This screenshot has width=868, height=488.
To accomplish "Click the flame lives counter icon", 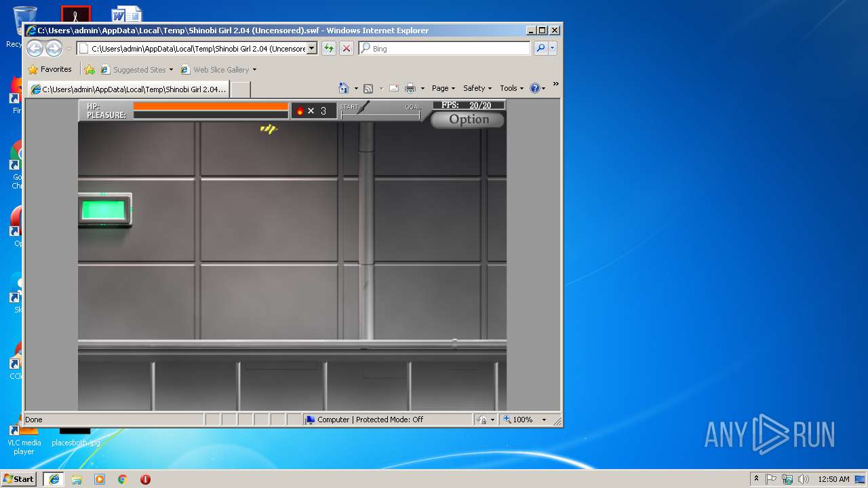I will (x=300, y=110).
